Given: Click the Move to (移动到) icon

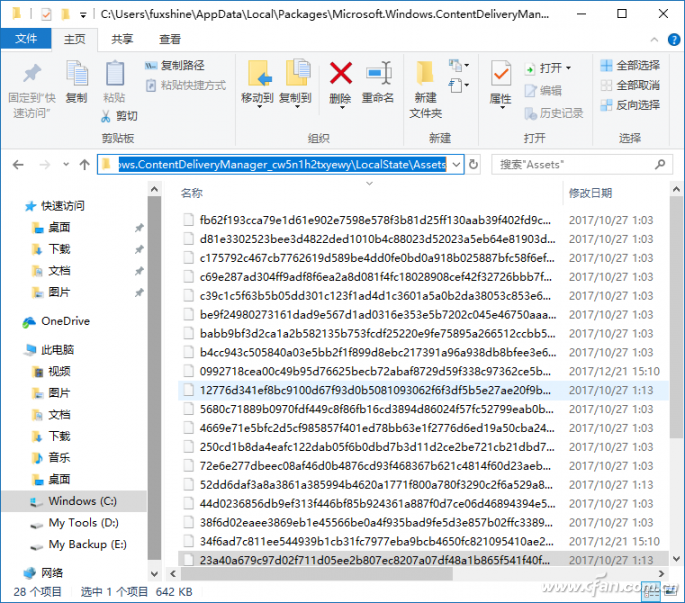Looking at the screenshot, I should [257, 76].
